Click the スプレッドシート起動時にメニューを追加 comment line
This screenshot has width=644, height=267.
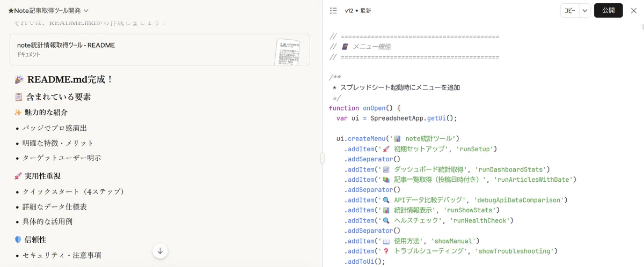click(x=397, y=87)
